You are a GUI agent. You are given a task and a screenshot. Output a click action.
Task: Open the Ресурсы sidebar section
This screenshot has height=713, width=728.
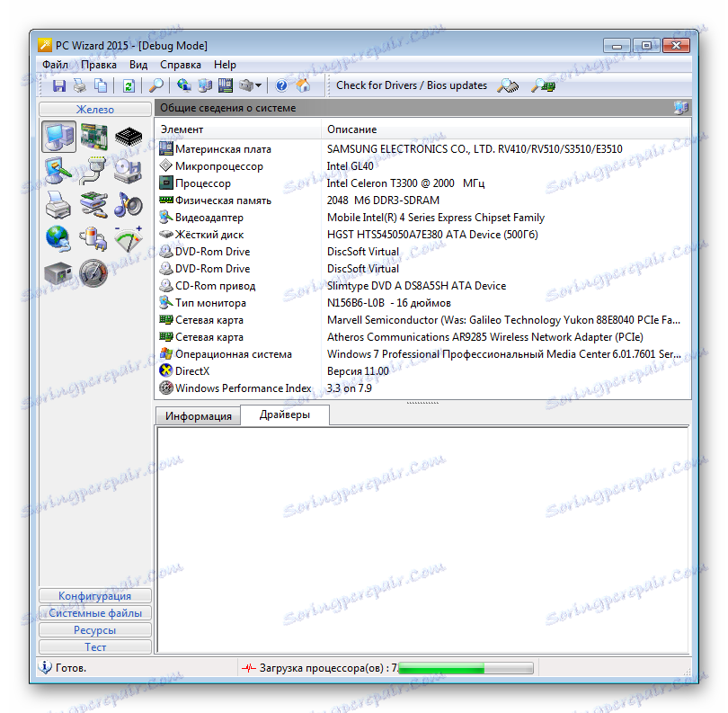(95, 630)
